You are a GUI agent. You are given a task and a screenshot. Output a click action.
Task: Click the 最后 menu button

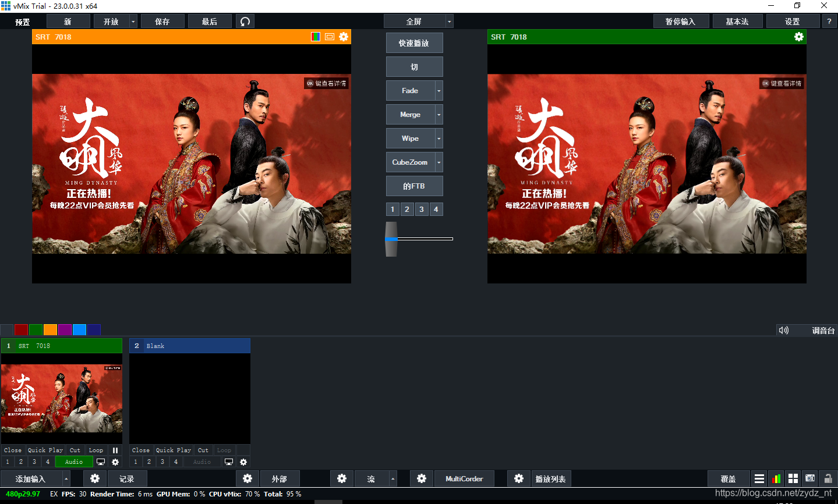210,22
